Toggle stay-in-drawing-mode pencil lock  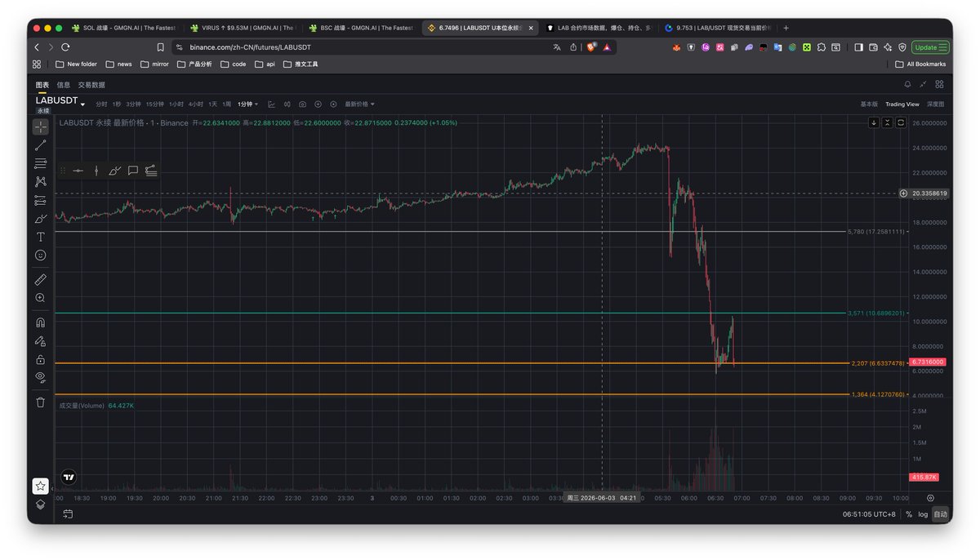40,340
